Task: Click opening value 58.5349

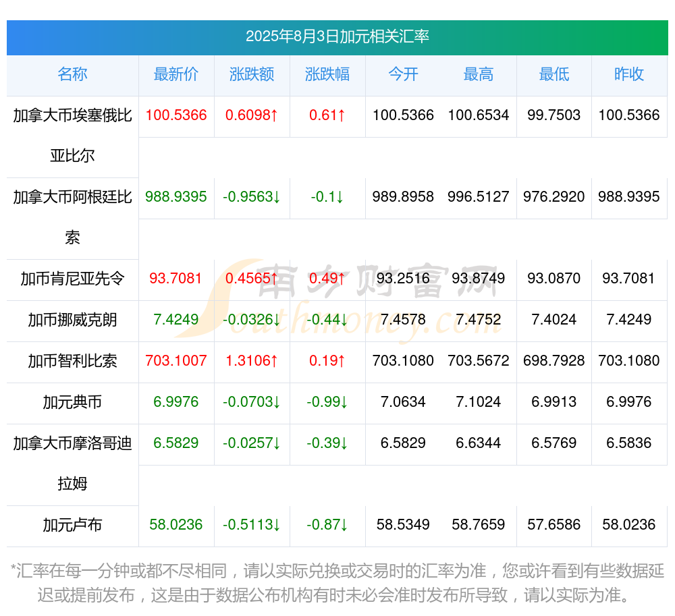Action: [x=403, y=525]
